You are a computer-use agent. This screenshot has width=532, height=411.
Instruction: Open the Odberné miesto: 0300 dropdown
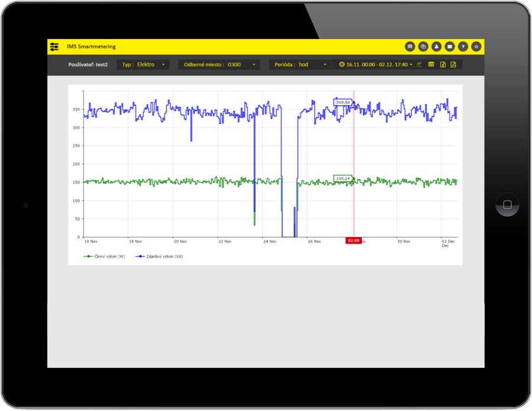pyautogui.click(x=219, y=64)
